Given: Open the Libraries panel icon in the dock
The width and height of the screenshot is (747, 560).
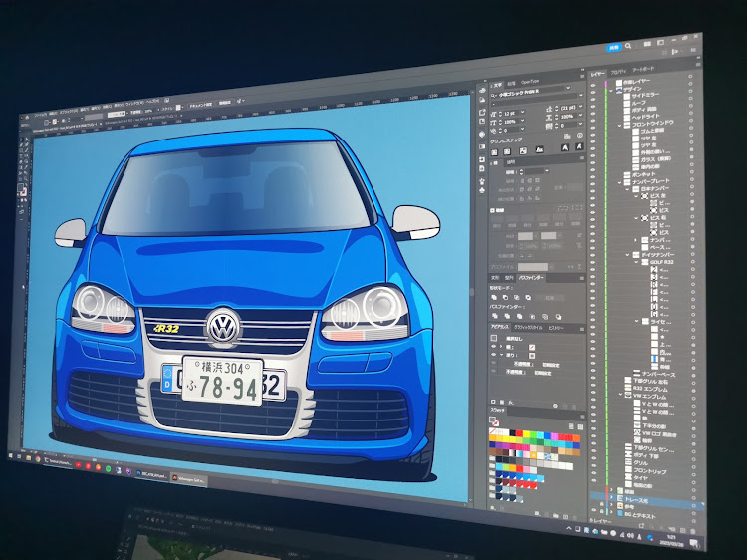Looking at the screenshot, I should (482, 90).
